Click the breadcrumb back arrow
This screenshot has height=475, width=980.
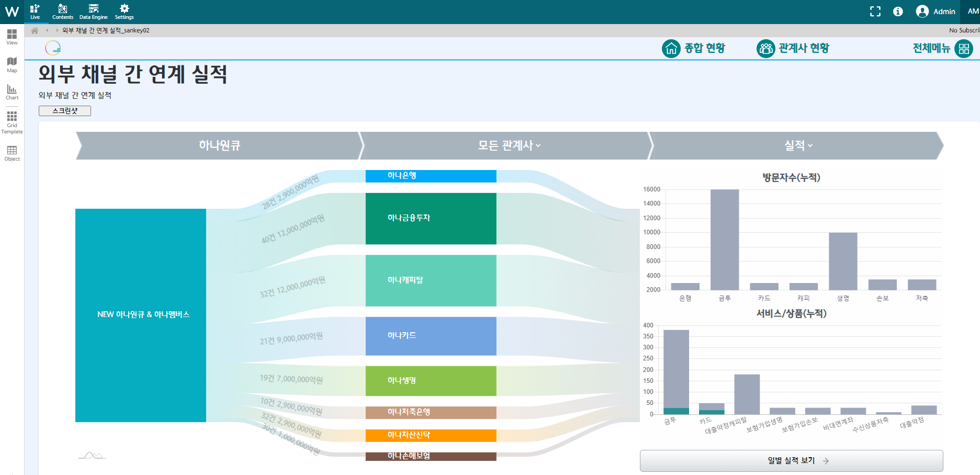[x=47, y=30]
